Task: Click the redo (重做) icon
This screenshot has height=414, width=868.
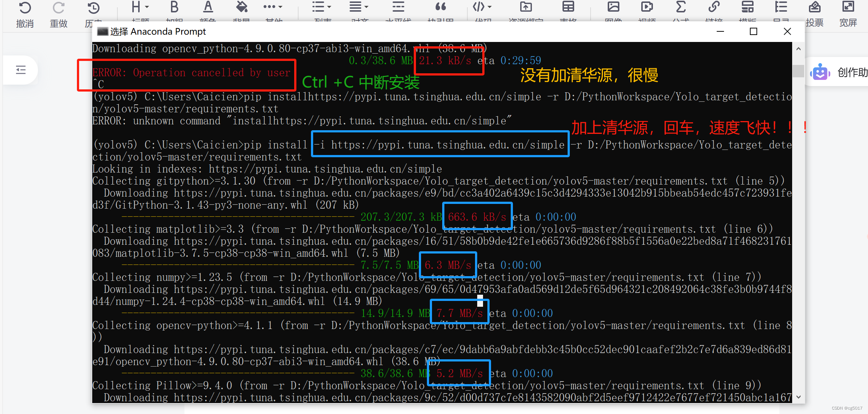Action: 58,8
